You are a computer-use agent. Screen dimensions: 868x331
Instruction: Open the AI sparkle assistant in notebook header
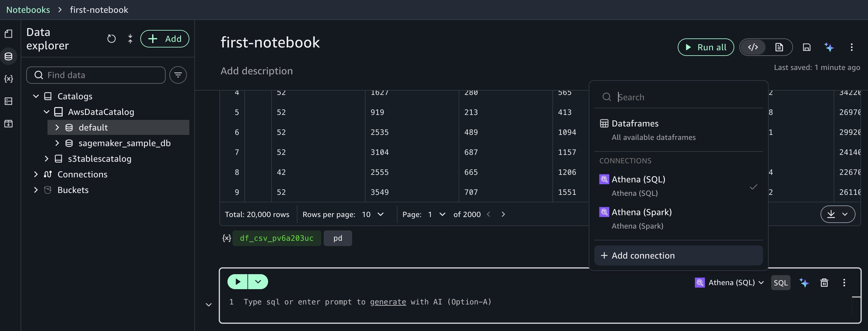829,47
